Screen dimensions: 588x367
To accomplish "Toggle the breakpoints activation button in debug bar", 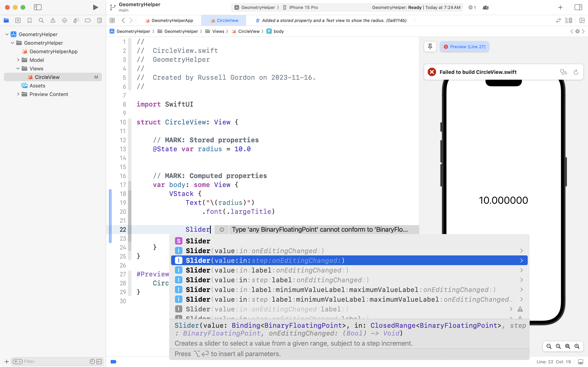I will click(x=113, y=361).
